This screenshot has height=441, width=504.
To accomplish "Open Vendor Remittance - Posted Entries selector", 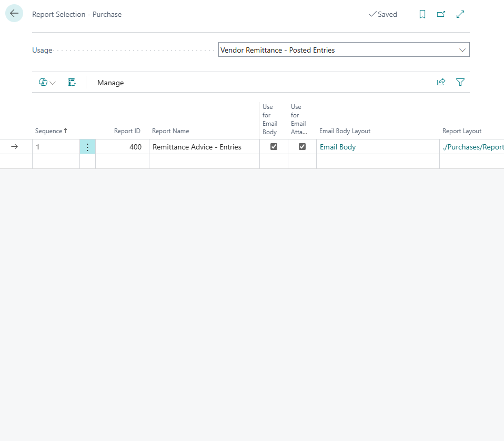I will click(x=344, y=49).
